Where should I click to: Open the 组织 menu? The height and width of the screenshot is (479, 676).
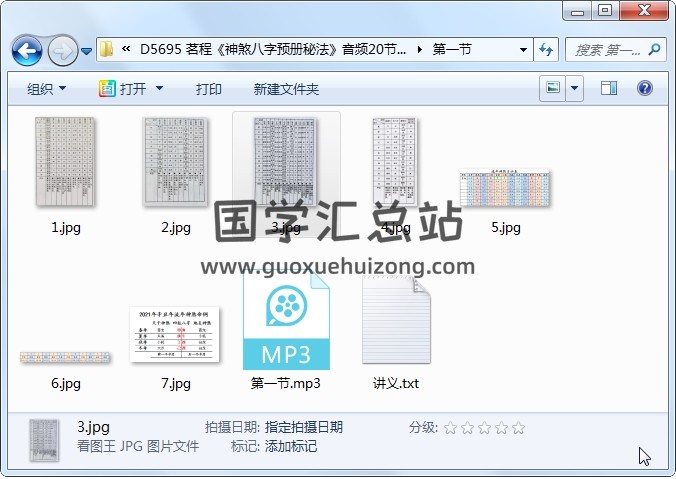(x=46, y=89)
